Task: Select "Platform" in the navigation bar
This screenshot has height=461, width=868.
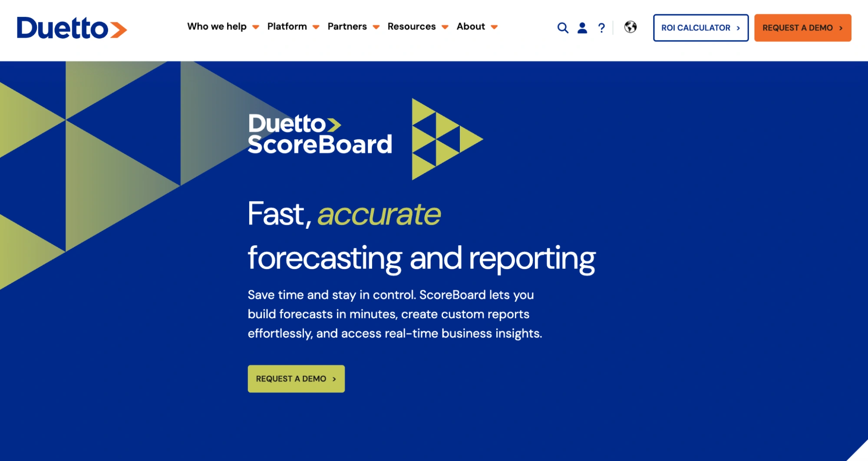Action: tap(287, 26)
